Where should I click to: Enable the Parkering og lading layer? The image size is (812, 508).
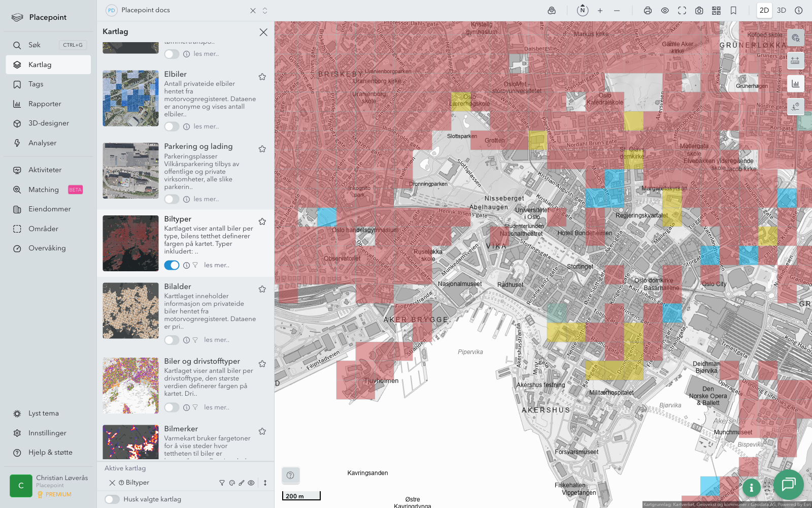172,199
